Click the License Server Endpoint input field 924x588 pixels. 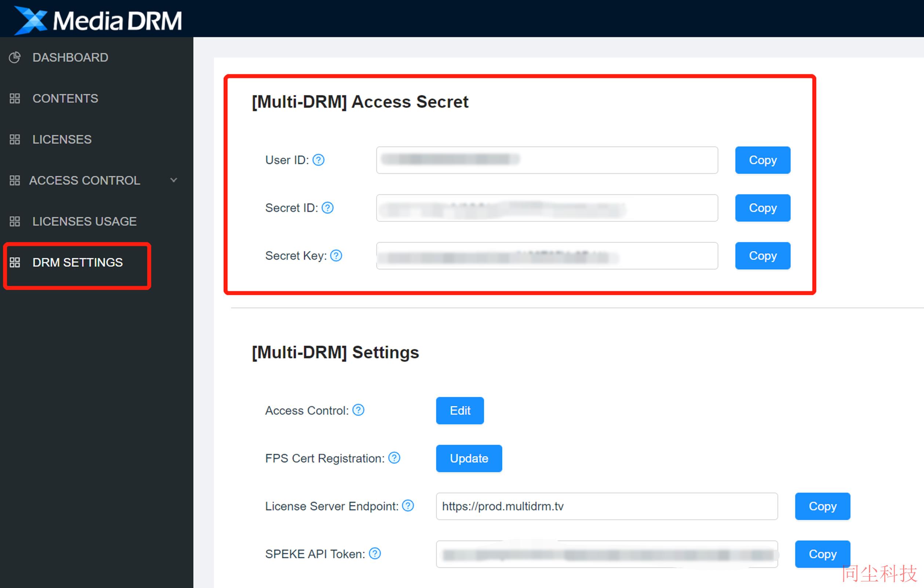coord(607,506)
